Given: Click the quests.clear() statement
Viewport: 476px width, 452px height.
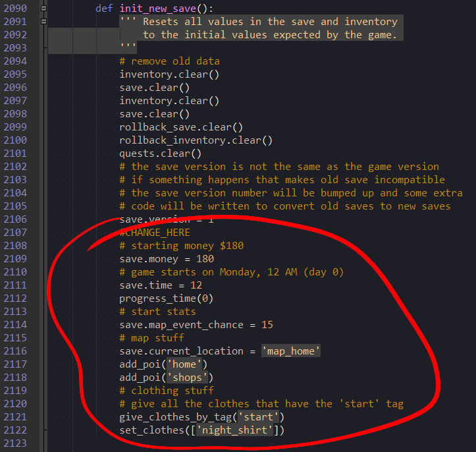Looking at the screenshot, I should point(160,154).
